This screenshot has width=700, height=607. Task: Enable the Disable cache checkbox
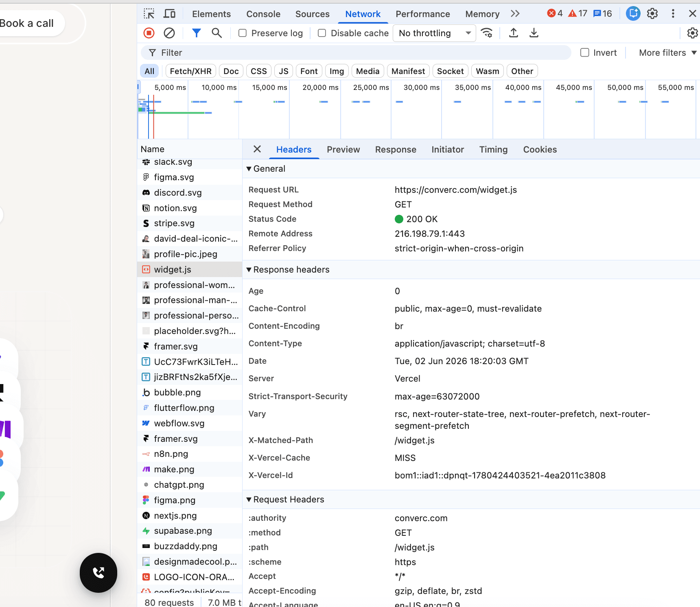pos(322,33)
